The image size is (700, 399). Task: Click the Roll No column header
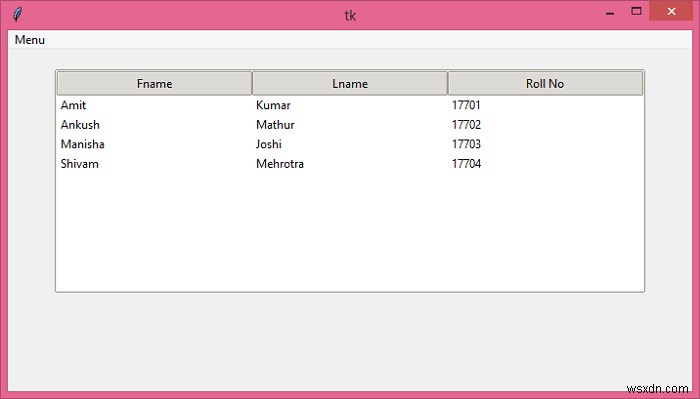coord(545,83)
